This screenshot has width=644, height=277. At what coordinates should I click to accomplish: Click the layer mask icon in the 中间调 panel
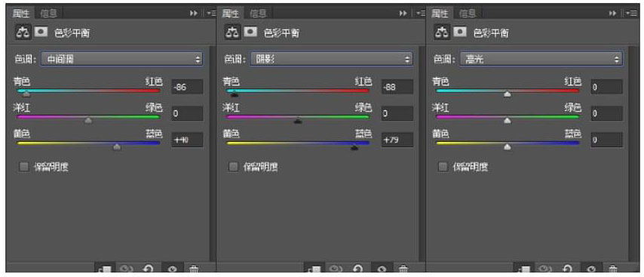tap(41, 32)
